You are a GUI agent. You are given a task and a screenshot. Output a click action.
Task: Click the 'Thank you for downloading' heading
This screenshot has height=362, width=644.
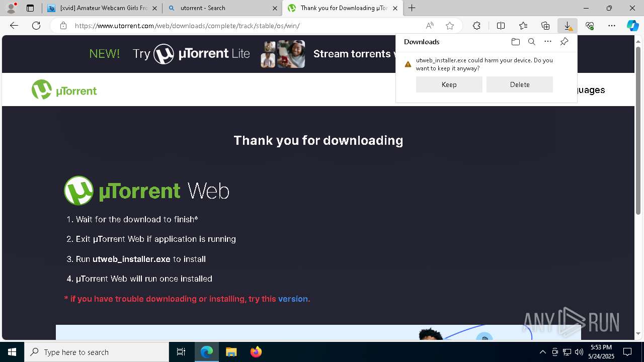click(318, 140)
